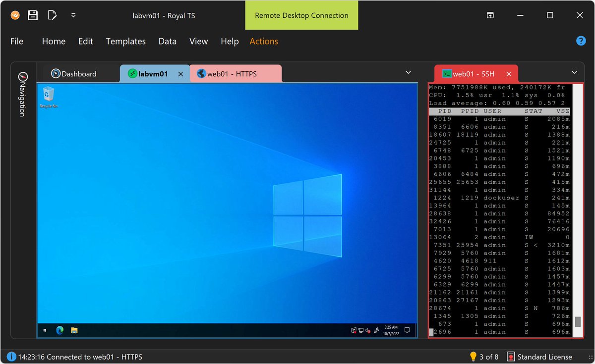595x364 pixels.
Task: Open the remote Windows Start menu
Action: click(x=45, y=330)
